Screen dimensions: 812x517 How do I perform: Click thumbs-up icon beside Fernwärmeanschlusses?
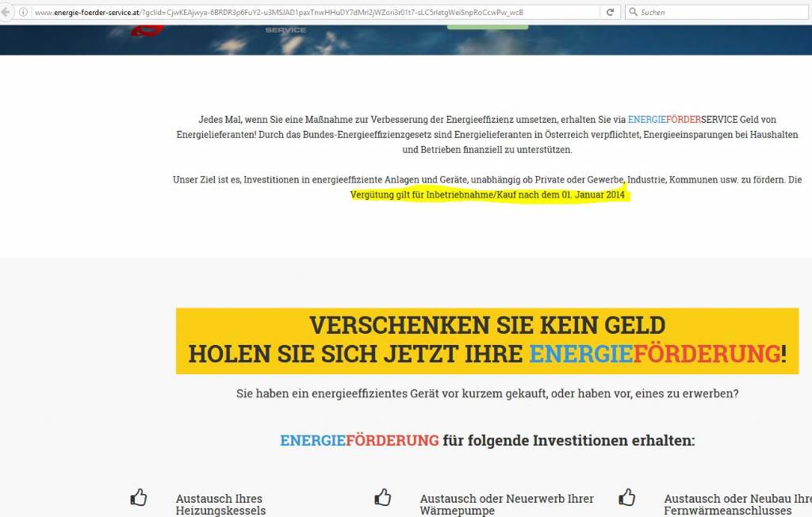pos(627,498)
